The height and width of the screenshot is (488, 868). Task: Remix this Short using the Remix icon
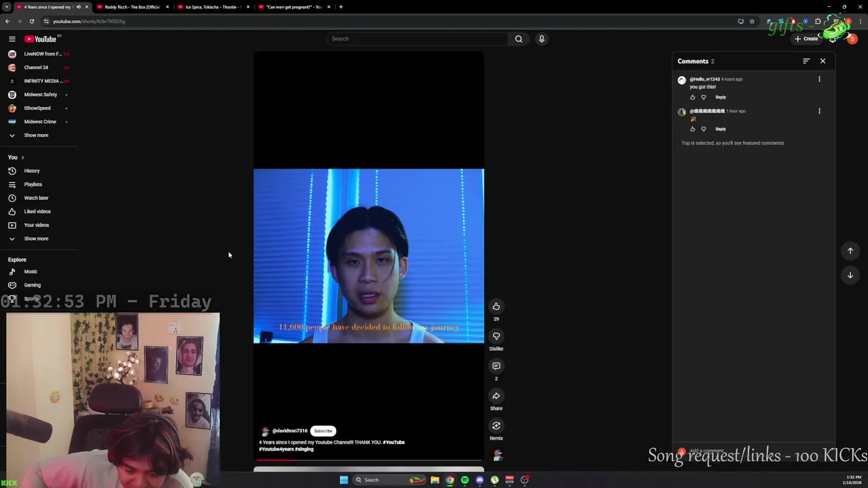(496, 426)
